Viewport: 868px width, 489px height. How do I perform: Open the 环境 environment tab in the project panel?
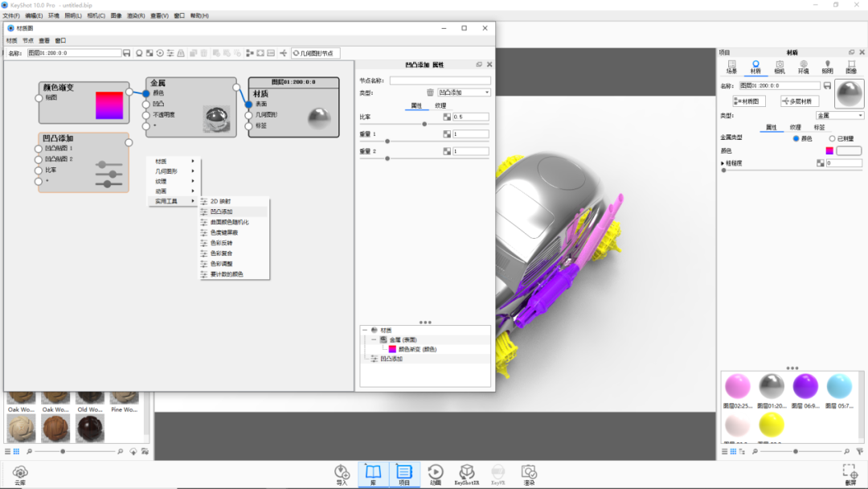pos(803,67)
